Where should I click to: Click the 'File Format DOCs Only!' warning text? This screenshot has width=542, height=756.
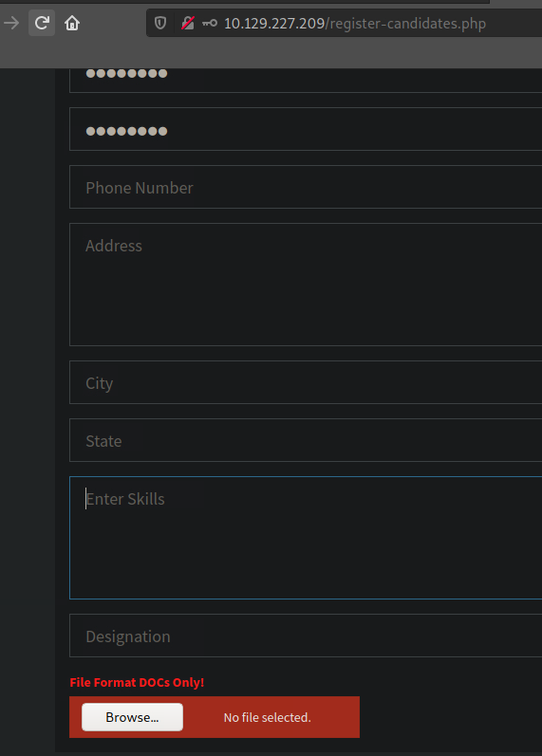click(x=137, y=682)
